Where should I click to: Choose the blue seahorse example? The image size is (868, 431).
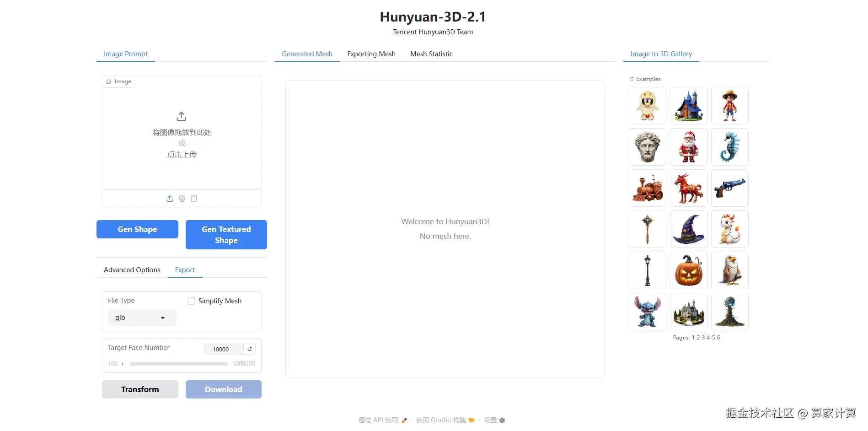(730, 147)
